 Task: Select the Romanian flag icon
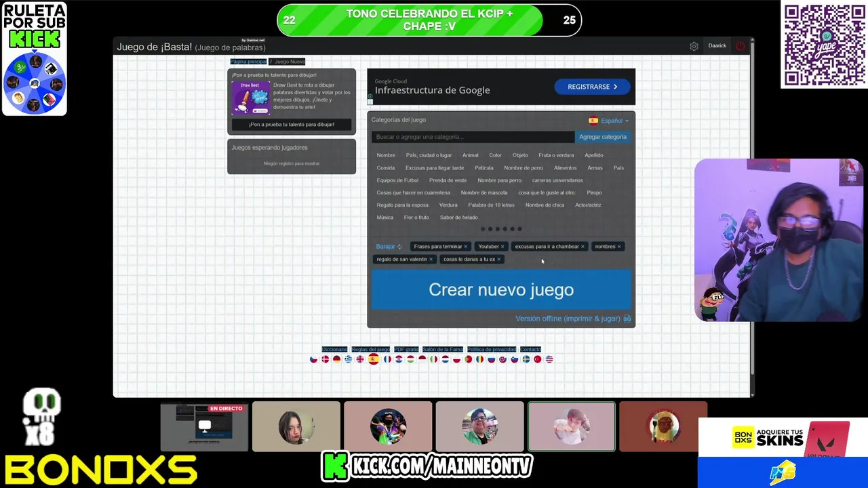tap(480, 359)
